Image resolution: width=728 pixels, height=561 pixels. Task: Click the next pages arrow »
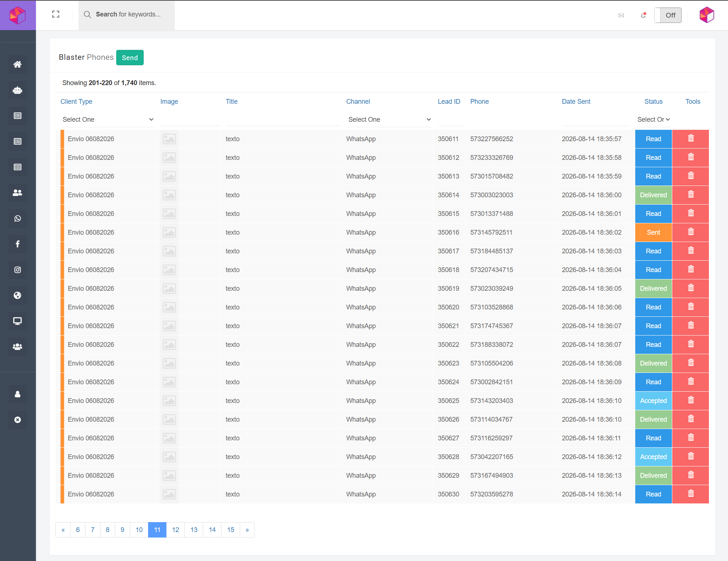(x=247, y=530)
